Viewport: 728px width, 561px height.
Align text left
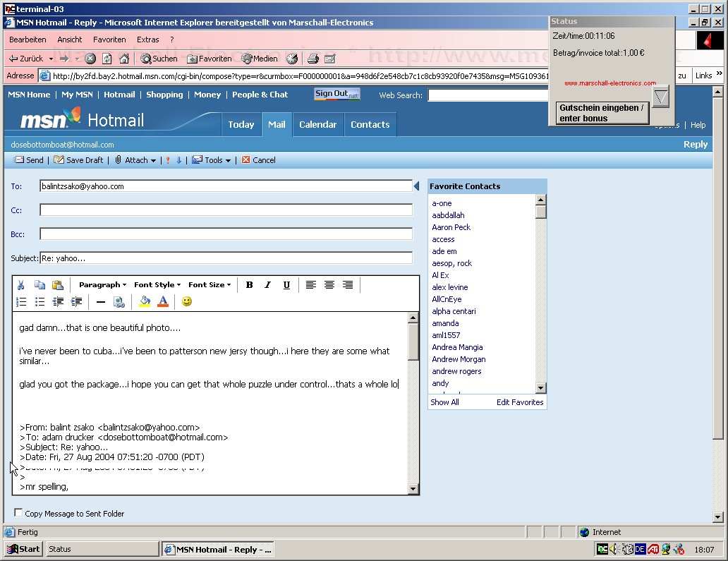pos(311,284)
